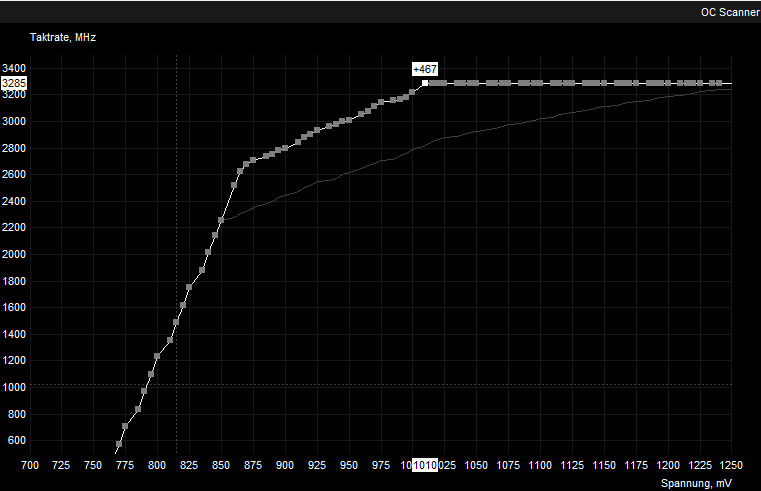Click the 2000 label on the frequency axis
761x491 pixels.
[14, 254]
